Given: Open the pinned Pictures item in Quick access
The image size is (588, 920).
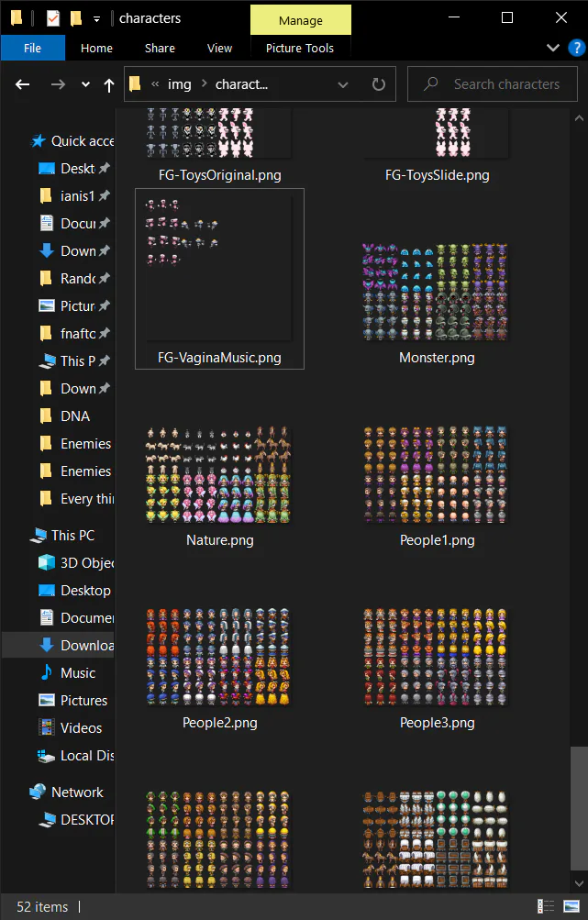Looking at the screenshot, I should [74, 305].
